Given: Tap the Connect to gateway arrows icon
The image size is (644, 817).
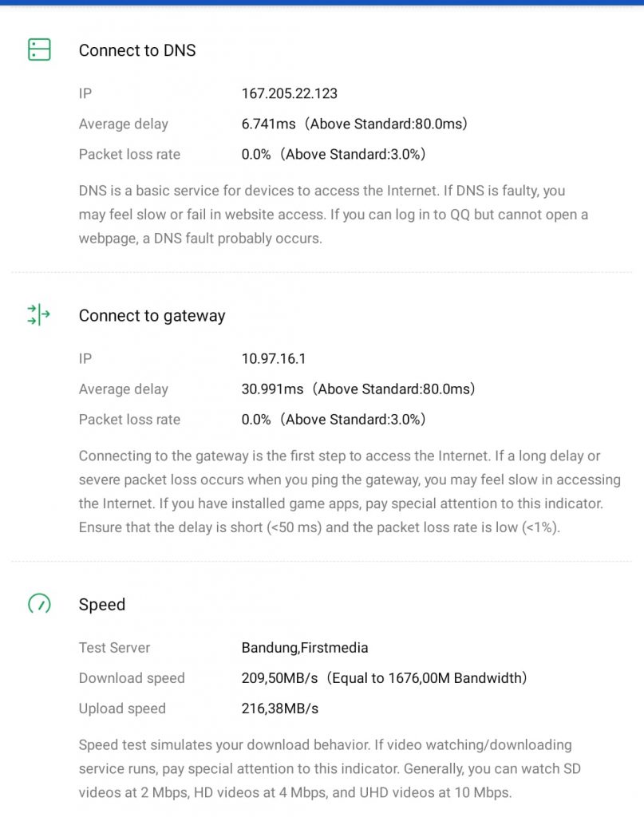Looking at the screenshot, I should pos(39,315).
